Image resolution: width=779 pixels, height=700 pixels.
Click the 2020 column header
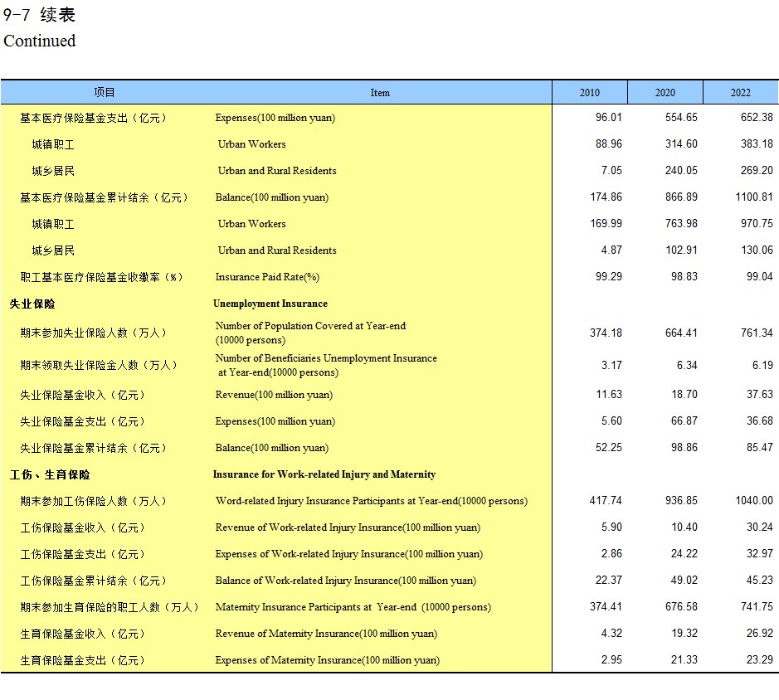tap(665, 92)
